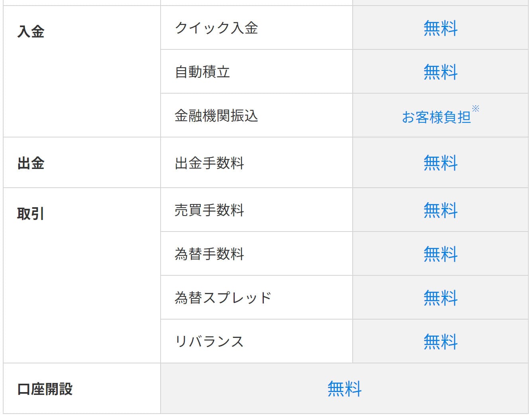
Task: Click 無料 next to クイック入金
Action: (440, 28)
